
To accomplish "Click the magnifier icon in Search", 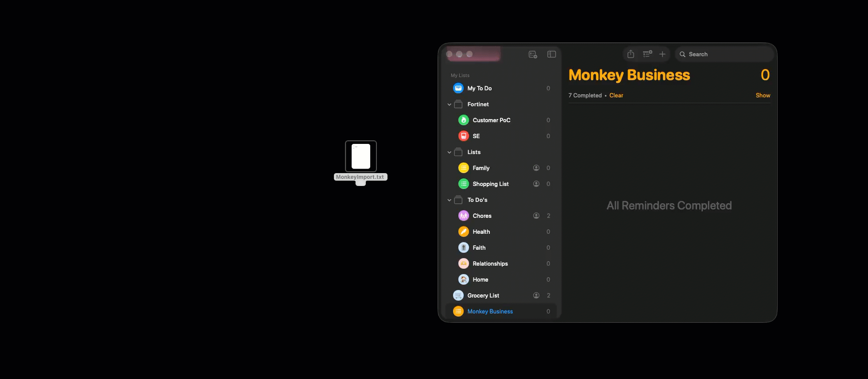I will 682,54.
